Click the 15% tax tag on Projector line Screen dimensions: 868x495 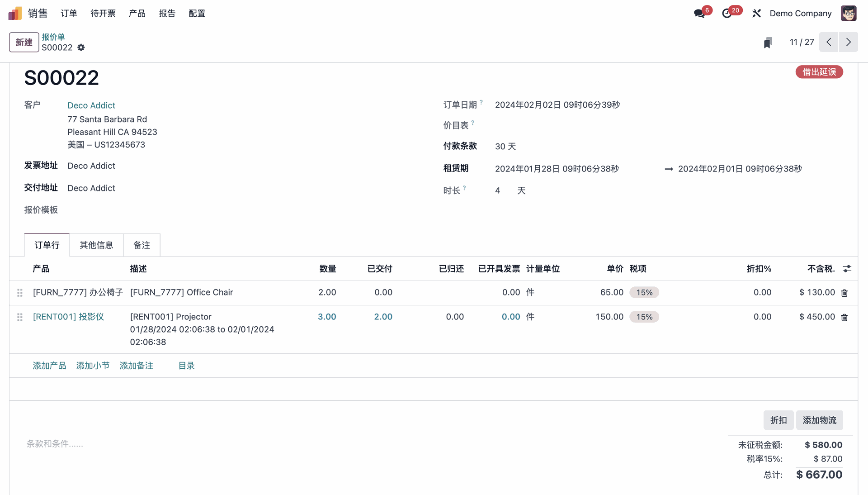(644, 317)
